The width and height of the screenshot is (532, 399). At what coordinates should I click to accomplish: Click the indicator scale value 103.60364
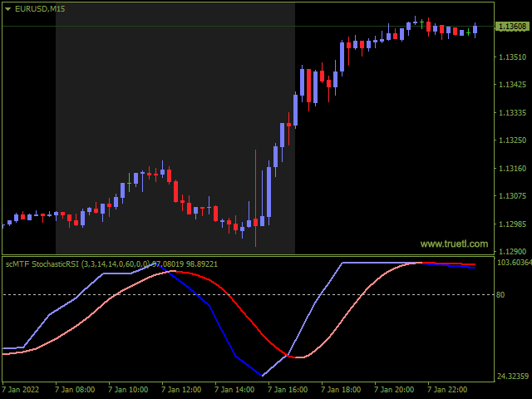pyautogui.click(x=515, y=263)
